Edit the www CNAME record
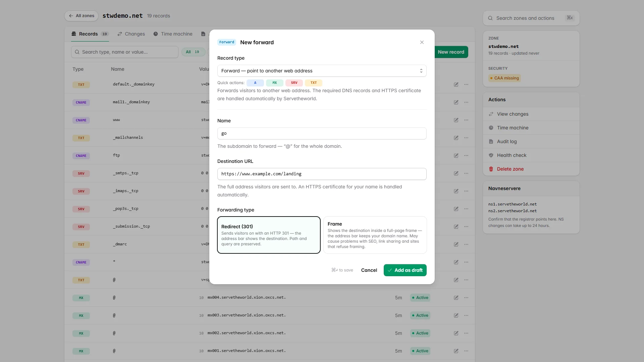 click(x=456, y=120)
